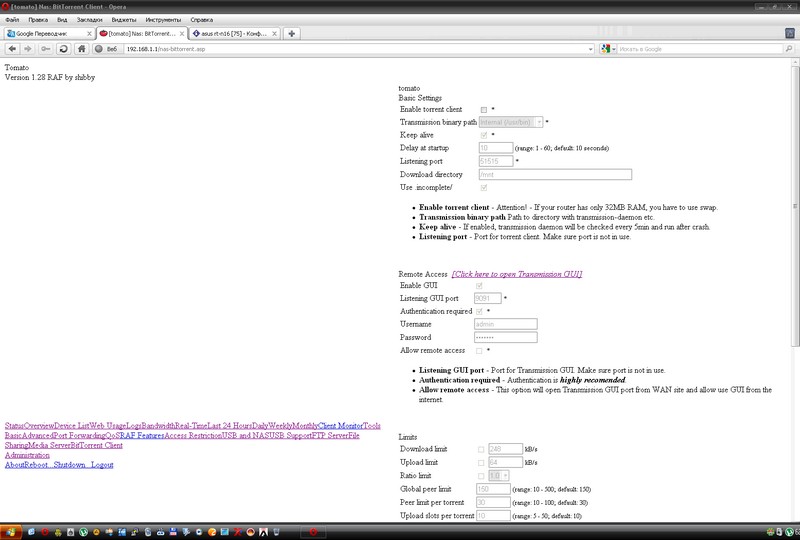This screenshot has height=540, width=800.
Task: Open the floppy disk icon in taskbar
Action: 173,532
